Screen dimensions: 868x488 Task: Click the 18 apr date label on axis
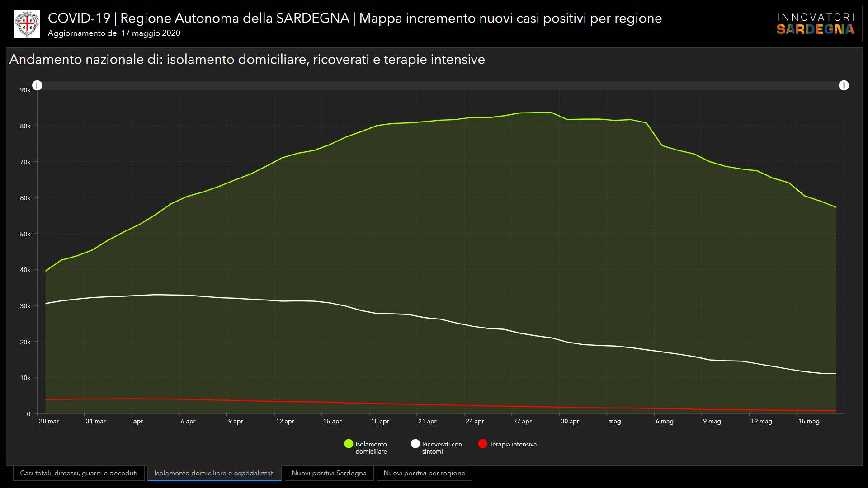[x=380, y=421]
